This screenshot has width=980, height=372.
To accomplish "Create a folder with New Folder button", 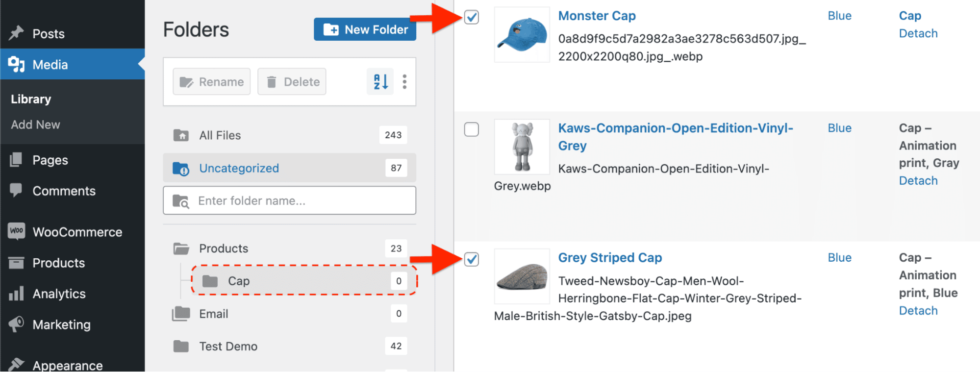I will coord(365,29).
